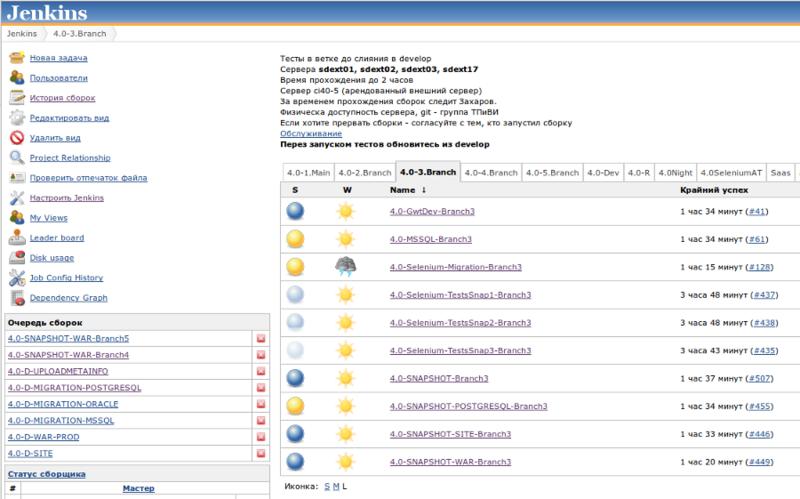Click the magnifier icon for Project Relationship

click(x=17, y=157)
